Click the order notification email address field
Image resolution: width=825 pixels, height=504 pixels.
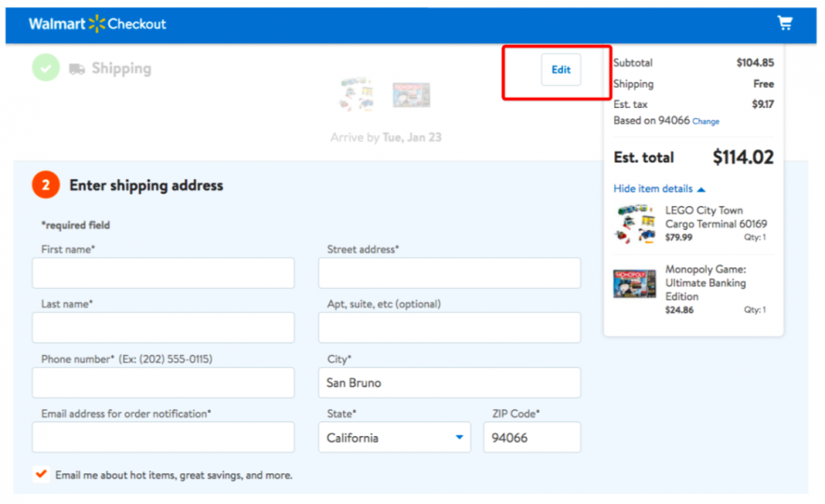click(x=163, y=437)
